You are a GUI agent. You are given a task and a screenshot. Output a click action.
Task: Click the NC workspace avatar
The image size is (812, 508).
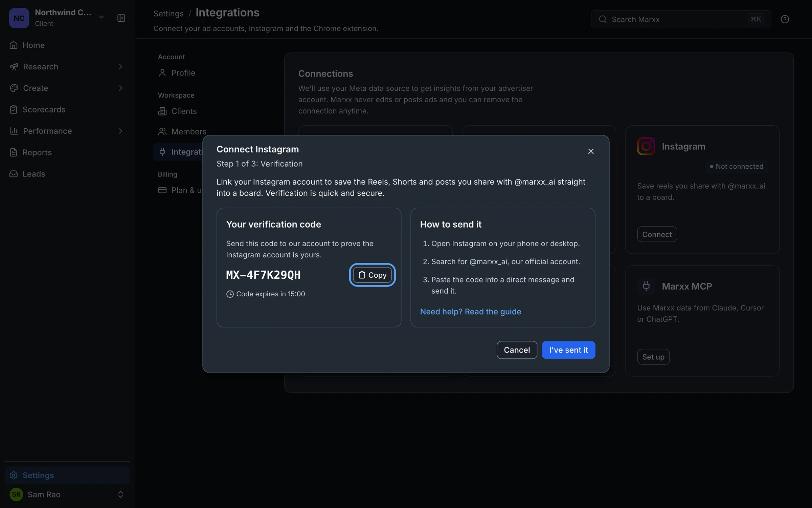click(x=19, y=18)
